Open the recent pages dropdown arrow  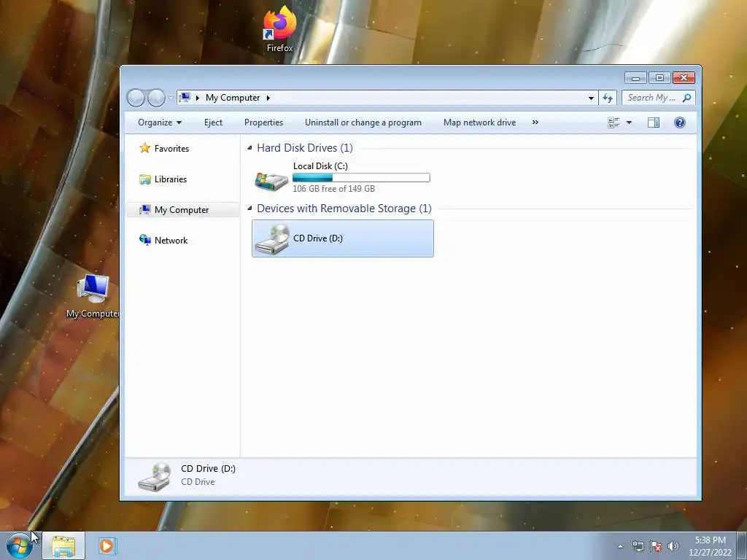[171, 98]
